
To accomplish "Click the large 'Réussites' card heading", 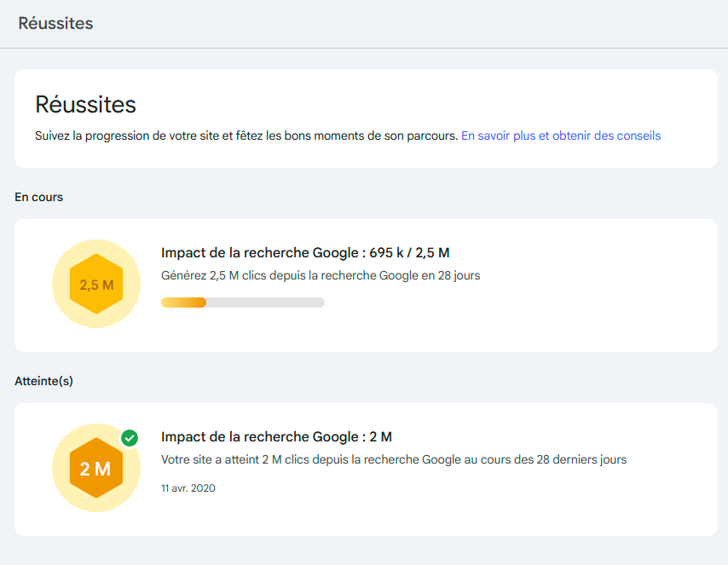I will click(x=85, y=105).
